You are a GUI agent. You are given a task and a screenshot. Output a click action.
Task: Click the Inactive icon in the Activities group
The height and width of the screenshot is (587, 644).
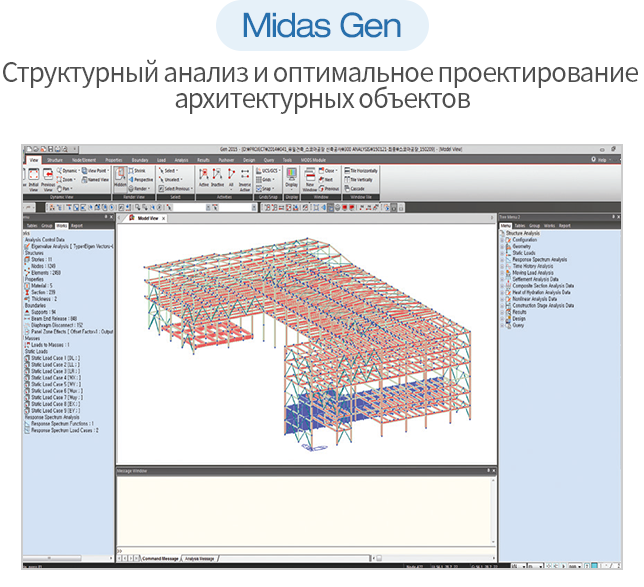(217, 179)
